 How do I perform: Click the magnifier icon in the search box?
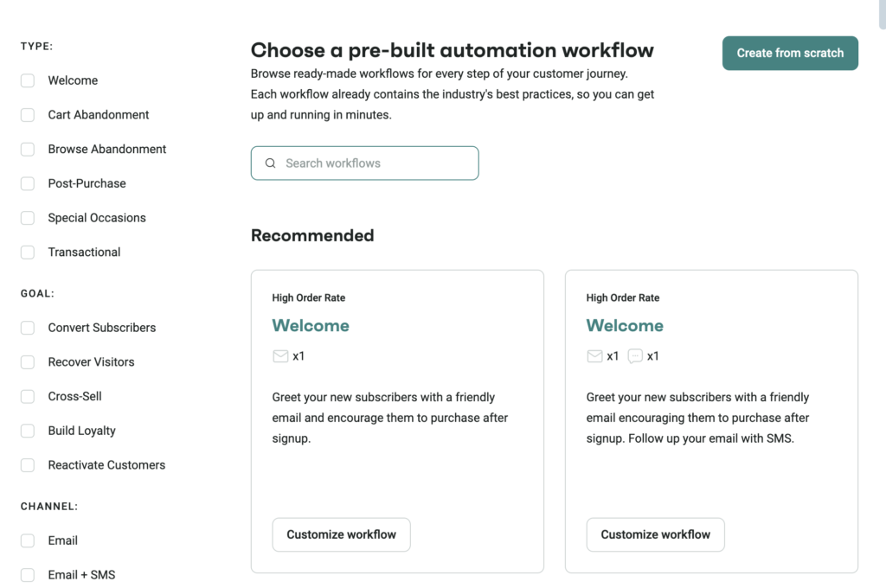[271, 163]
